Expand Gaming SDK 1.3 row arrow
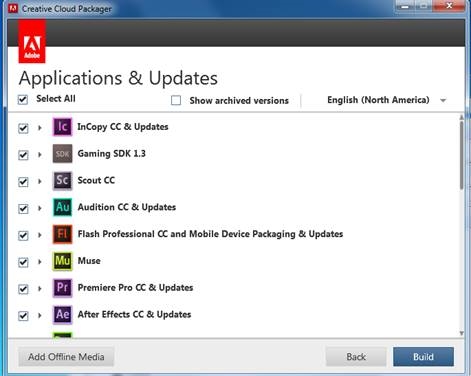Screen dimensions: 471x376 40,154
